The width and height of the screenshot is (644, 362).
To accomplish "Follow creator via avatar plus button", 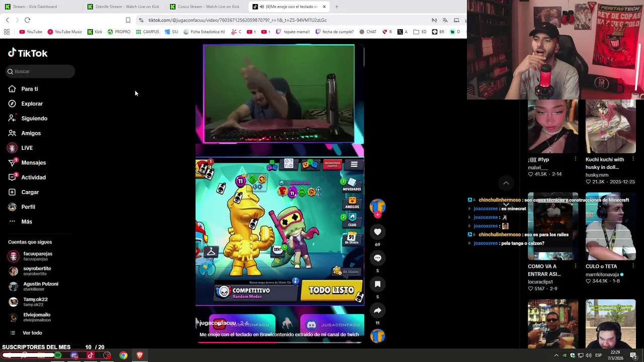I will coord(377,215).
